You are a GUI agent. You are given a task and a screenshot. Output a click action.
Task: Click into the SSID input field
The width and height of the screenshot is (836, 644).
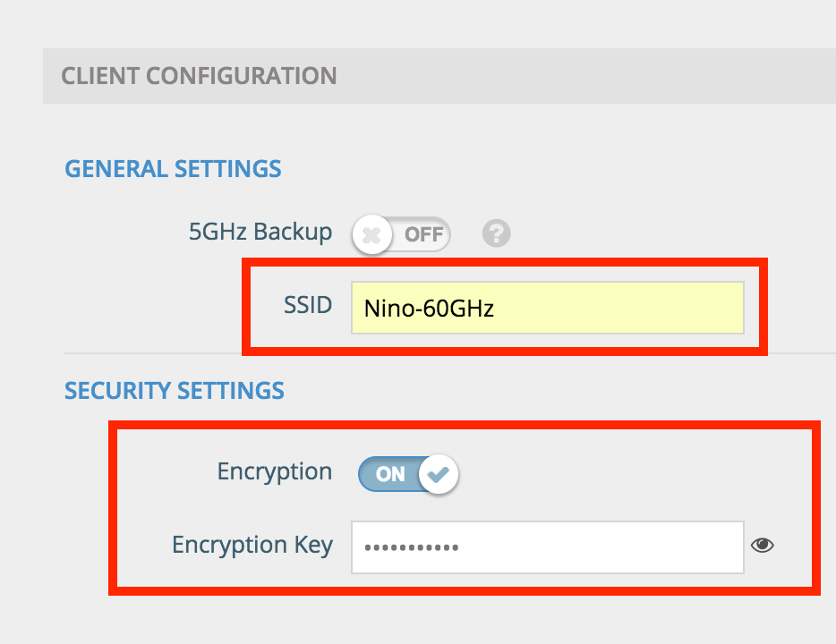548,308
